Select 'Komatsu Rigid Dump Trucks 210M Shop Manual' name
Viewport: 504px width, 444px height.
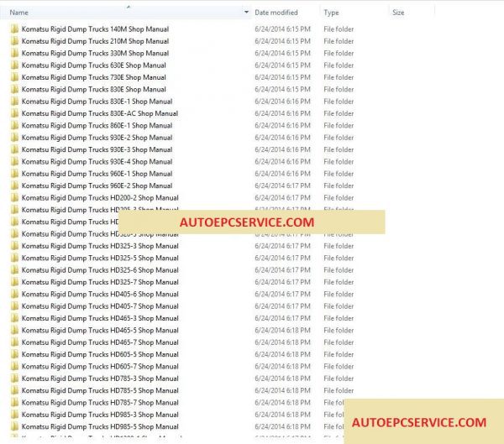tap(95, 41)
